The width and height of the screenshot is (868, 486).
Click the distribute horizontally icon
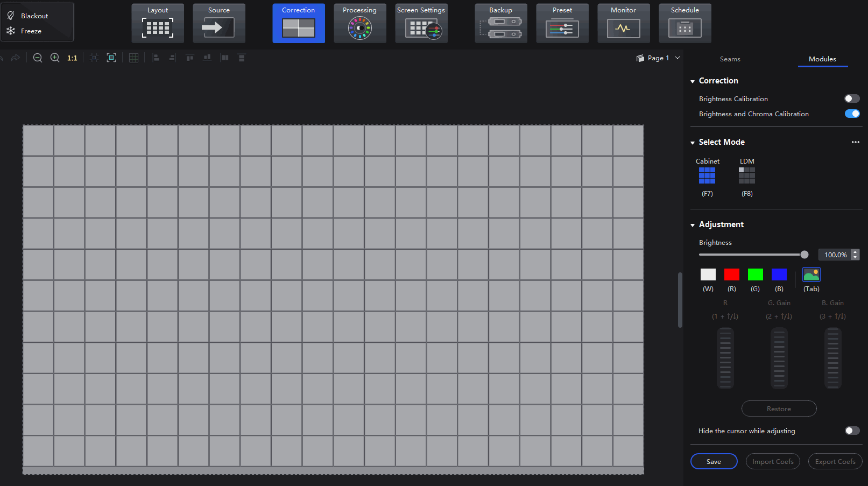point(224,58)
